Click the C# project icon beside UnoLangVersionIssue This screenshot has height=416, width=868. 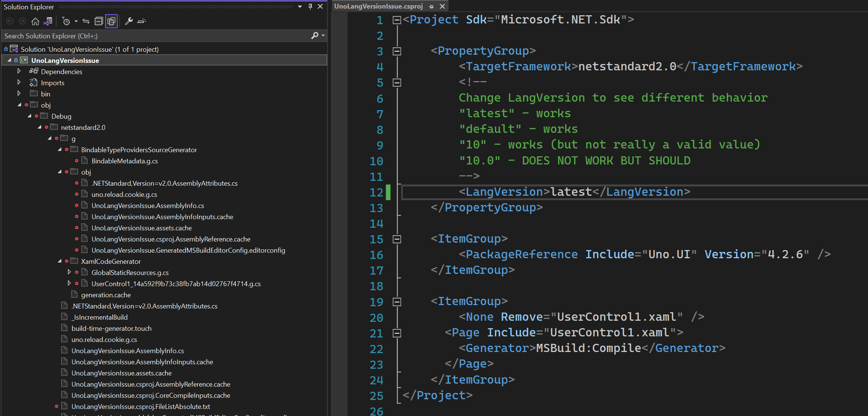click(24, 60)
